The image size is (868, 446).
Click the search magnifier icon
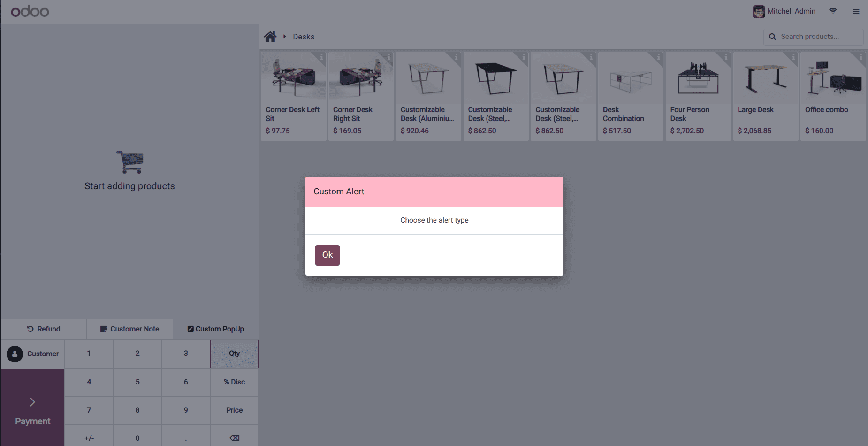coord(772,37)
